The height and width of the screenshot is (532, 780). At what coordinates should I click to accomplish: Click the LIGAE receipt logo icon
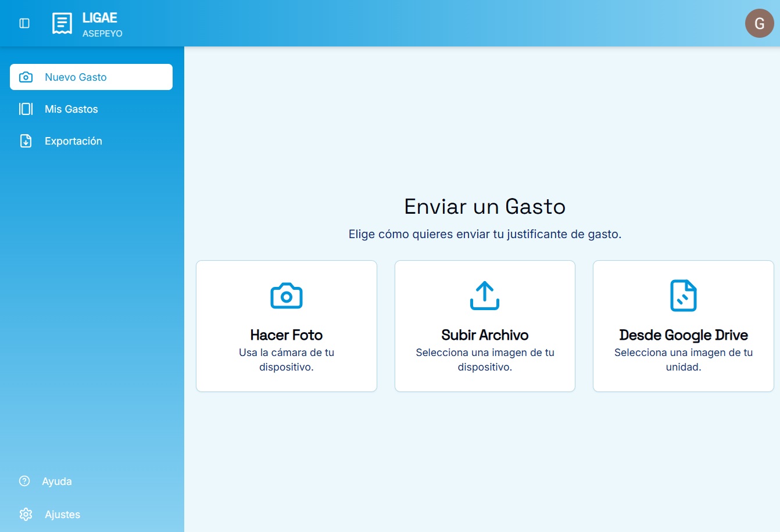click(x=62, y=23)
